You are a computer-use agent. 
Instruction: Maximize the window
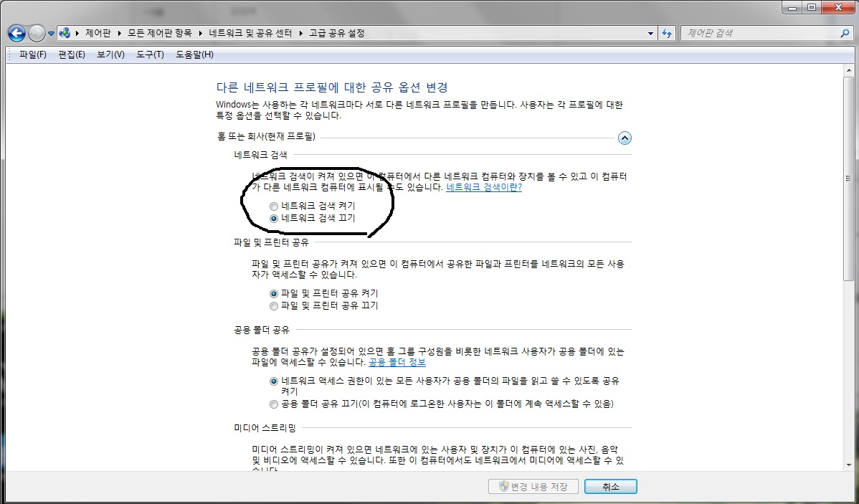click(x=812, y=7)
